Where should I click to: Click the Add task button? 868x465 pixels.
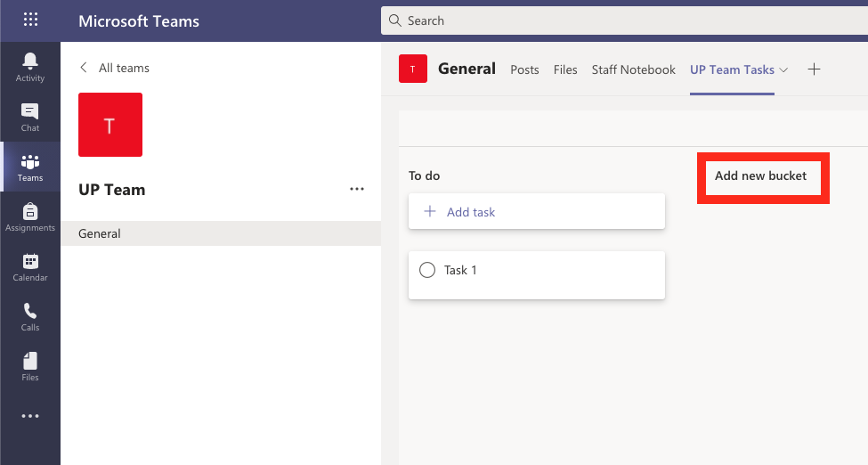pyautogui.click(x=537, y=211)
